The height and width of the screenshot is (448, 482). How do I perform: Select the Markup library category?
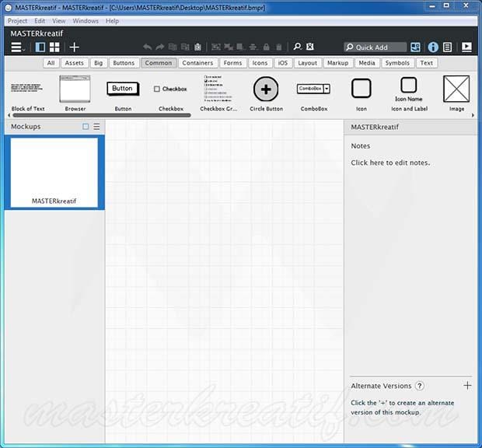point(338,63)
